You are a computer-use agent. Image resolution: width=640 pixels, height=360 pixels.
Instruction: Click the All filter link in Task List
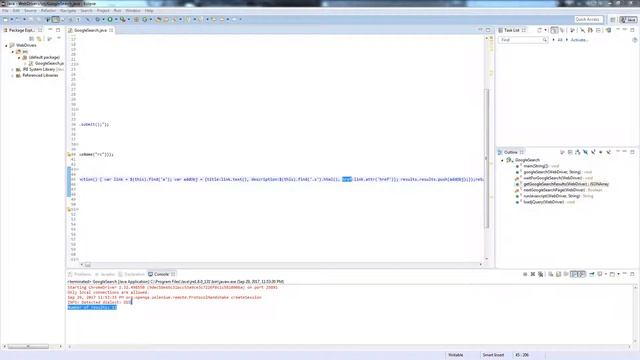click(560, 40)
